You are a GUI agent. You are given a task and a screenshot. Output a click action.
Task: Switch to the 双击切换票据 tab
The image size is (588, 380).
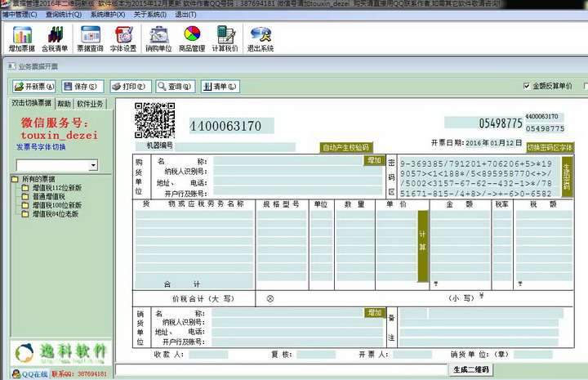(x=32, y=103)
